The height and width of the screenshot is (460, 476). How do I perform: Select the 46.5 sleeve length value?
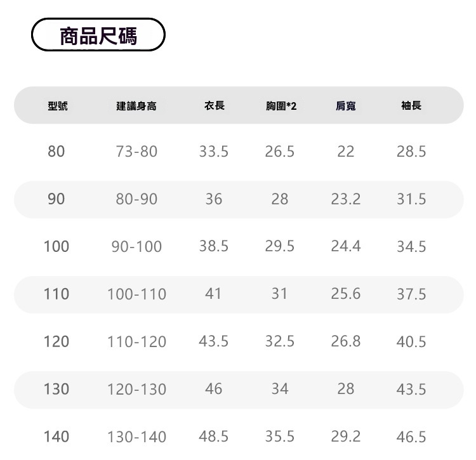click(x=411, y=437)
